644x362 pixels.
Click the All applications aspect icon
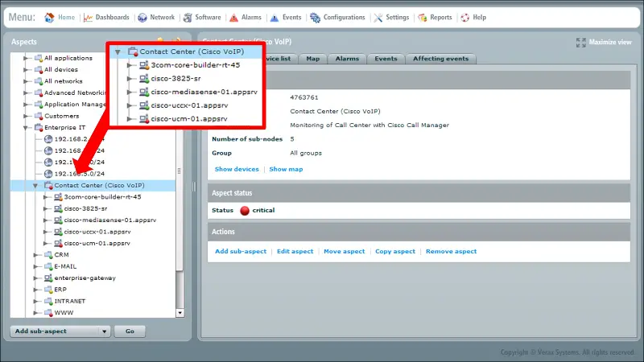[x=39, y=58]
